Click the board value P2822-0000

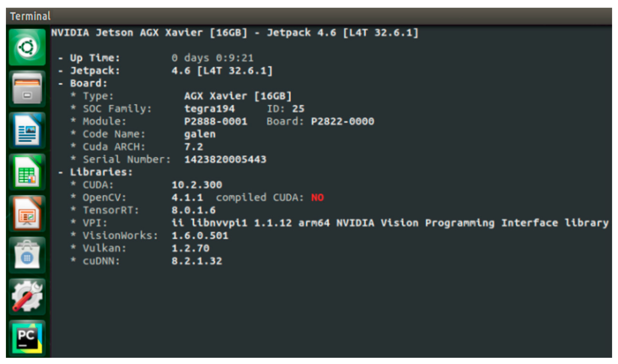click(342, 121)
